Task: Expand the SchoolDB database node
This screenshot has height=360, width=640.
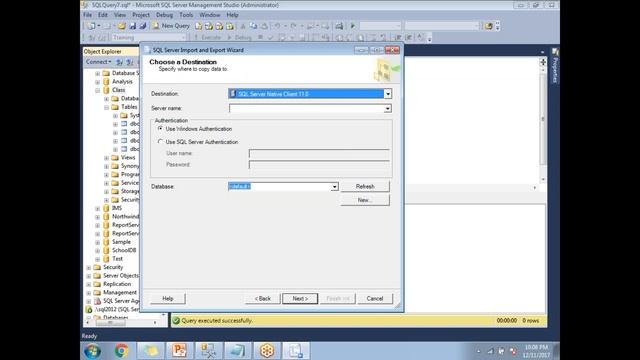Action: (x=98, y=250)
